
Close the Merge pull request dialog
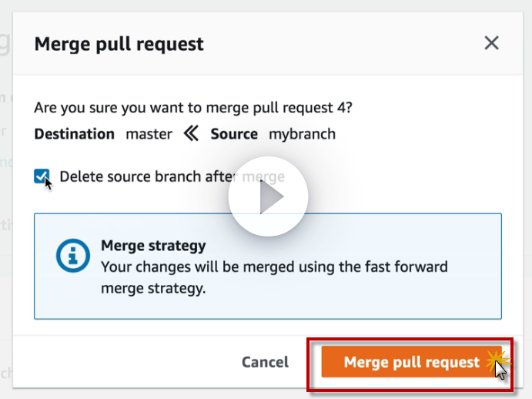tap(491, 43)
